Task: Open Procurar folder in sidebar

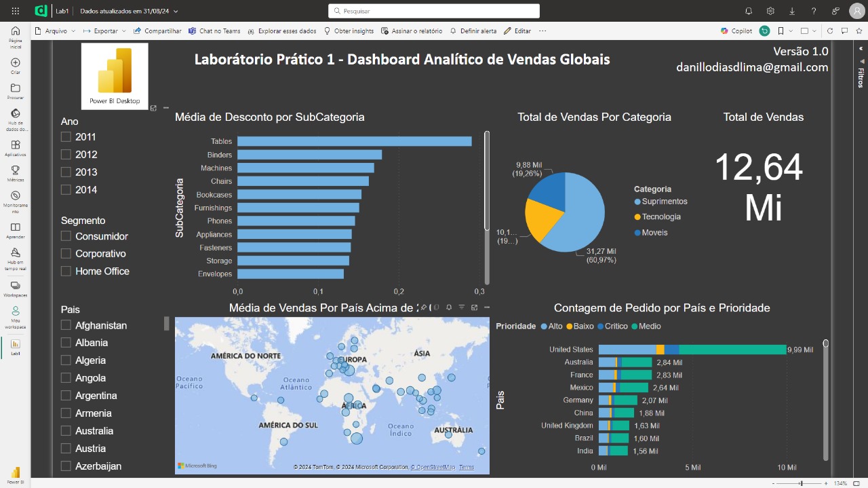Action: coord(16,92)
